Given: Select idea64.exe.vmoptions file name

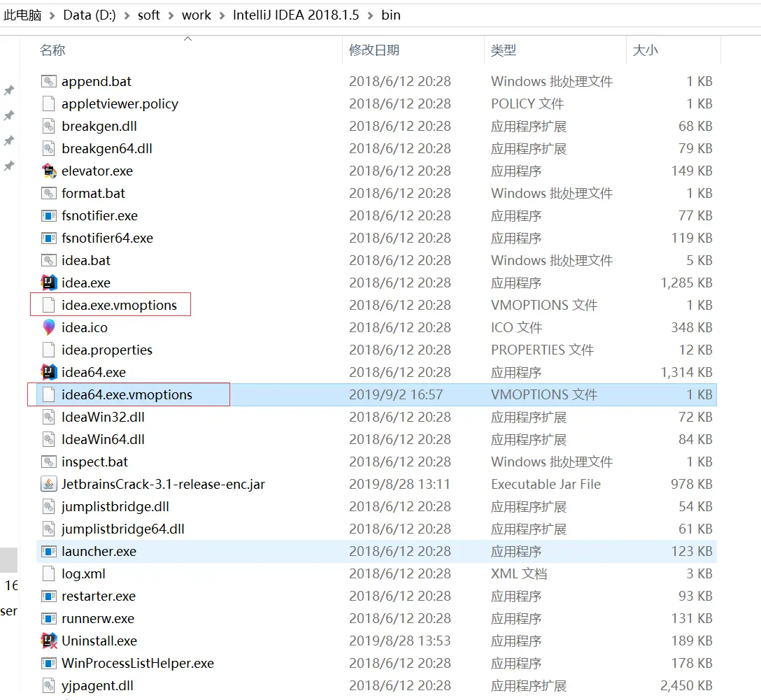Looking at the screenshot, I should point(127,395).
